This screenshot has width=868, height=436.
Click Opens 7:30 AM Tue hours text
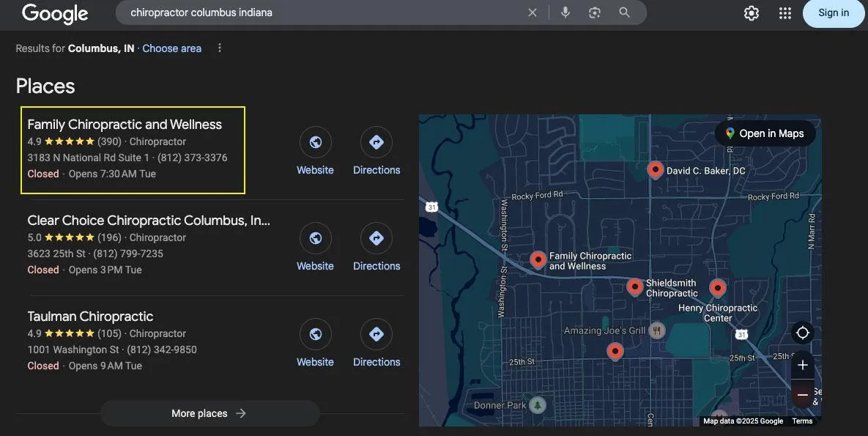click(112, 174)
